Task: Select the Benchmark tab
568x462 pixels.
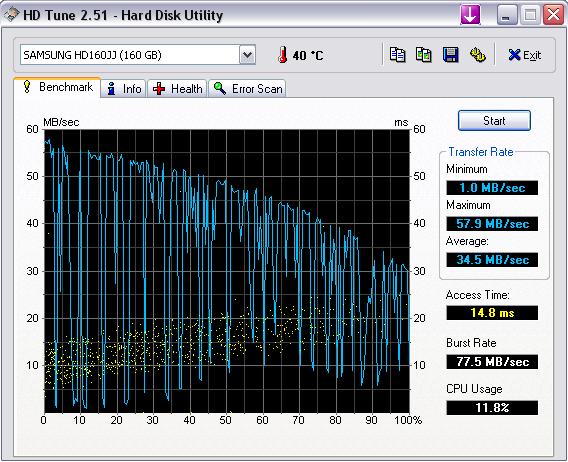Action: pos(57,87)
